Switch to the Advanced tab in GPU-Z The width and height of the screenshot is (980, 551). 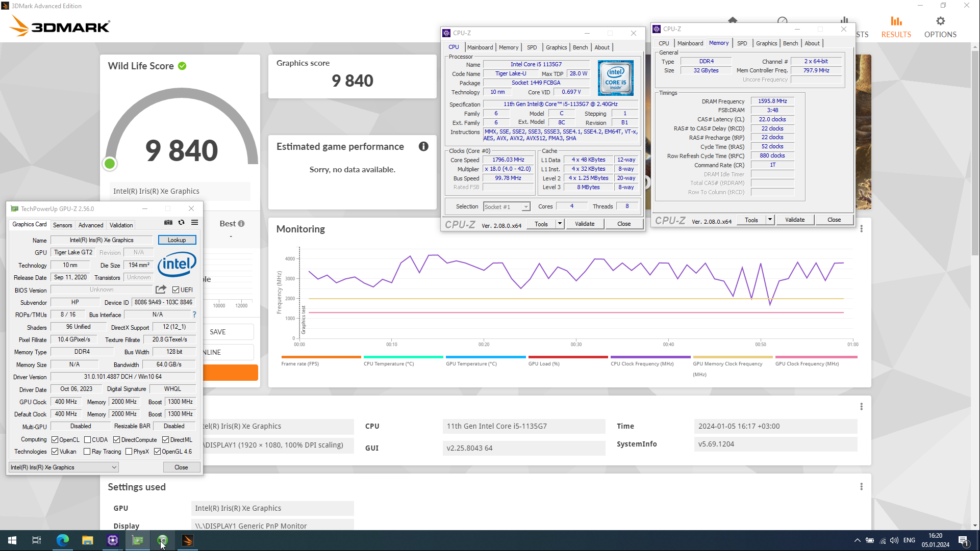[91, 225]
